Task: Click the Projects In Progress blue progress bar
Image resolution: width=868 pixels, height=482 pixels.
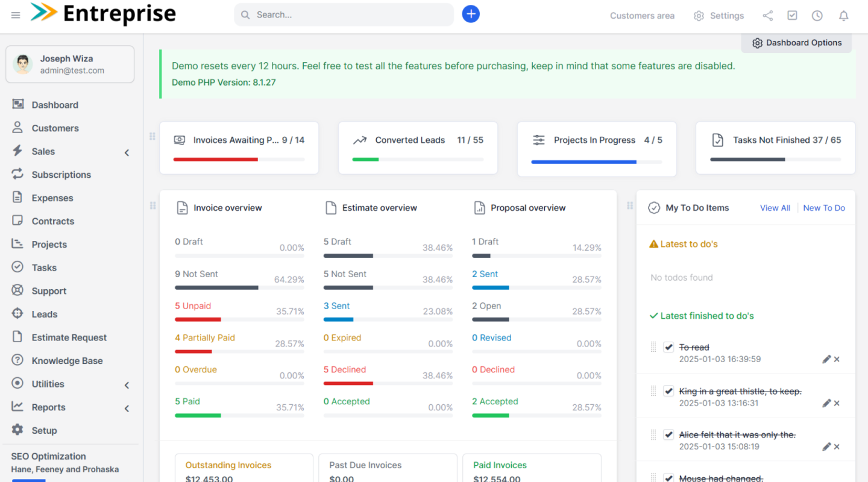Action: (583, 161)
